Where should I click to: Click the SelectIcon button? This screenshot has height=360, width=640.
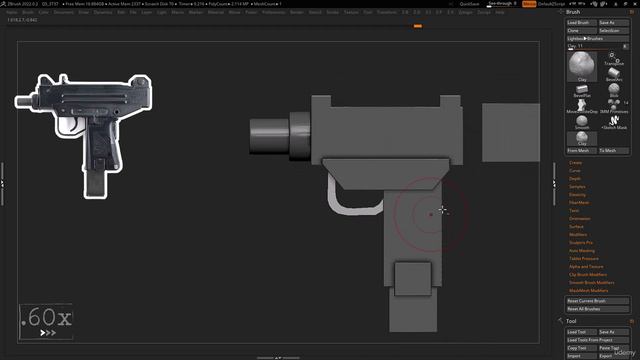coord(613,31)
